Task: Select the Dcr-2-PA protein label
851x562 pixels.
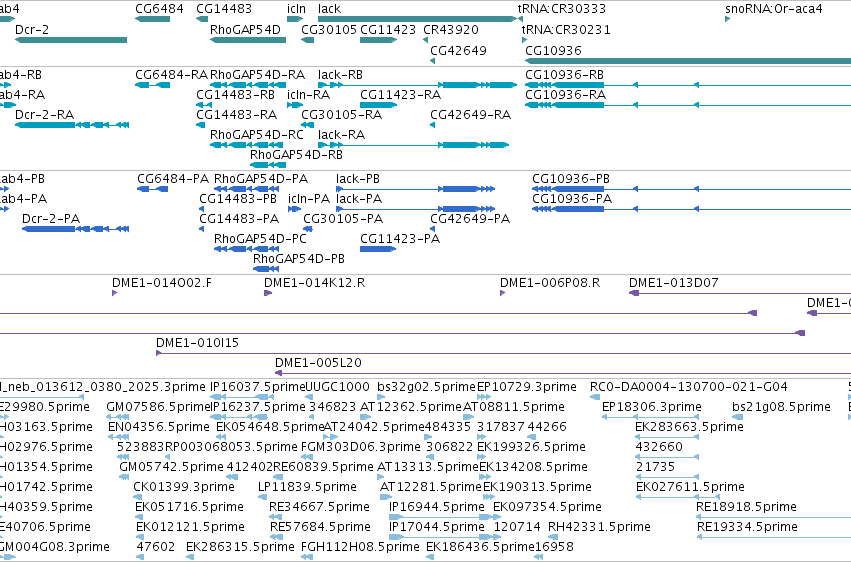Action: pos(51,219)
